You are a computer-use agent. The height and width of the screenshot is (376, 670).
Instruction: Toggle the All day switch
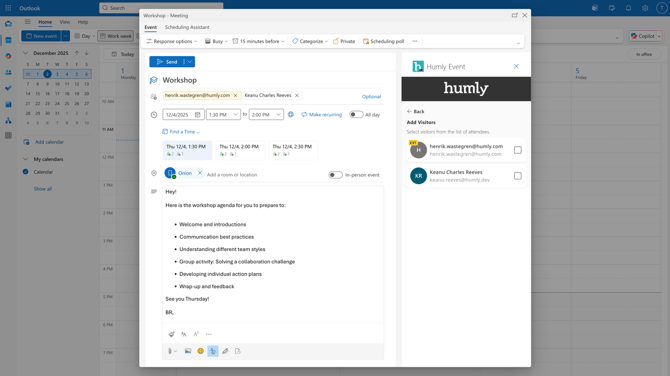(356, 115)
